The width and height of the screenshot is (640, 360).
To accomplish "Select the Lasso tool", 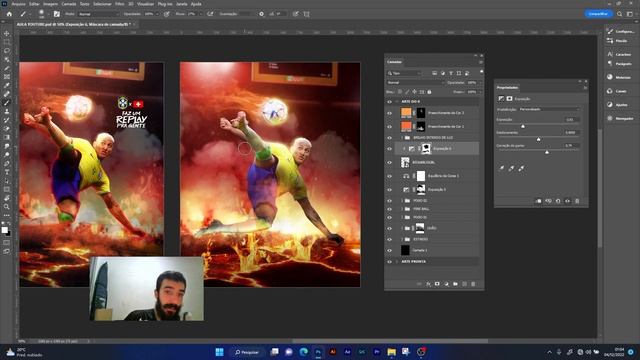I will (x=7, y=51).
